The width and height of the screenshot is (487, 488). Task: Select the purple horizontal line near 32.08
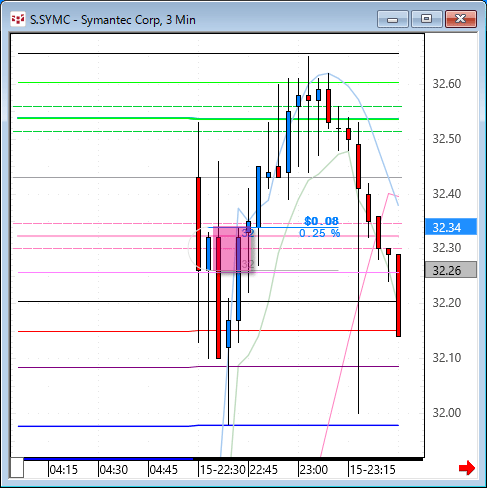(x=208, y=367)
